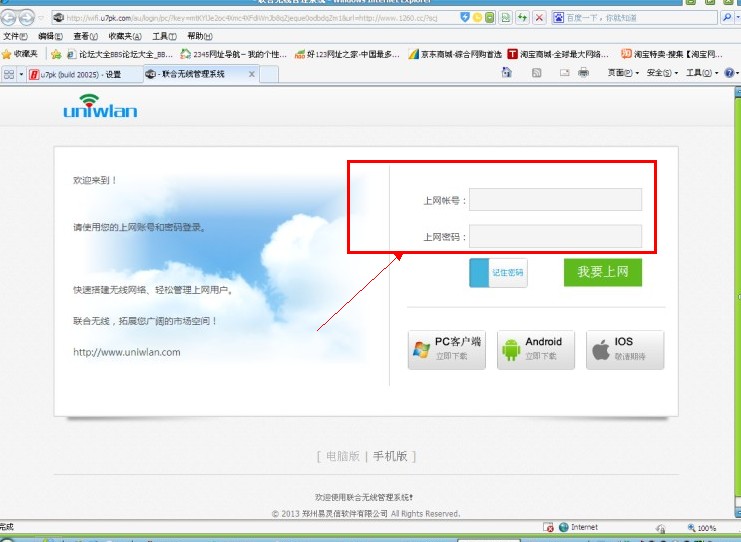The width and height of the screenshot is (741, 542).
Task: Open the Help question-mark dropdown in command bar
Action: coord(732,73)
